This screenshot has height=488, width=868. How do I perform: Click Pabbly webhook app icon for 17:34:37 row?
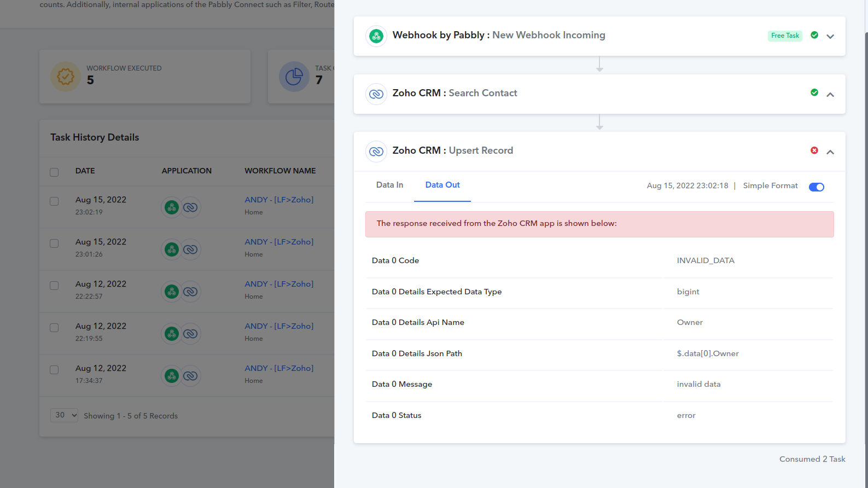tap(172, 376)
